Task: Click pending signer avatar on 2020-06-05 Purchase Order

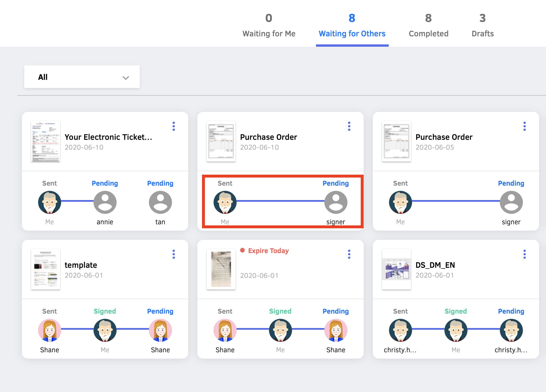Action: 511,202
